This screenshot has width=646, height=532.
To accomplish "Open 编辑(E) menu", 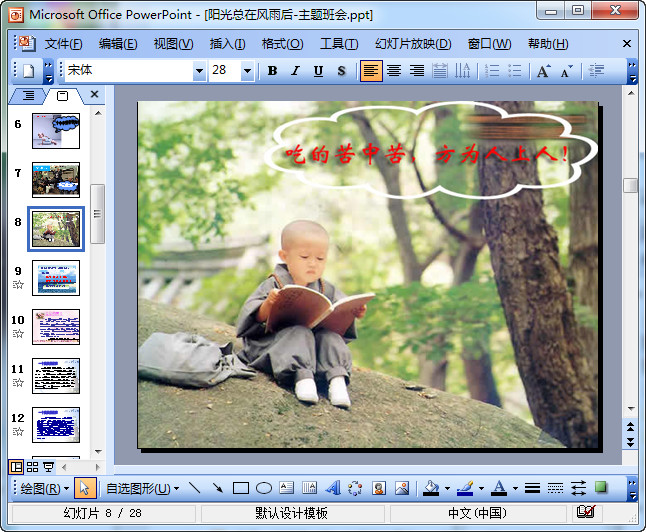I will pyautogui.click(x=118, y=44).
